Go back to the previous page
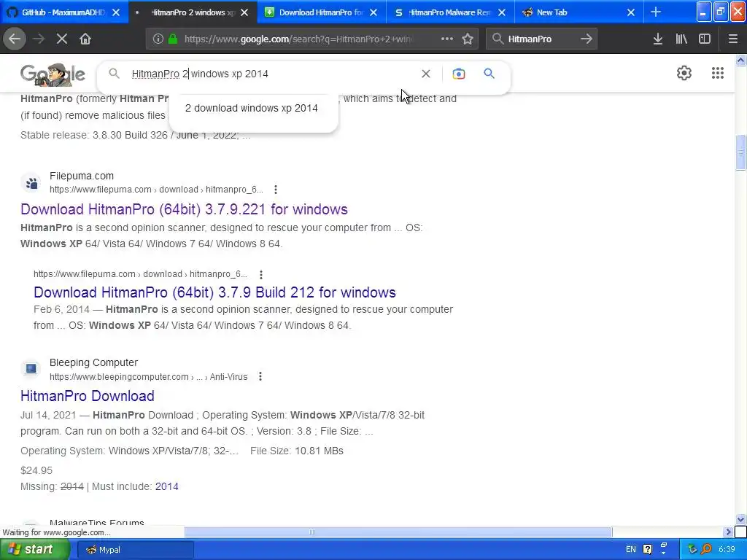747x560 pixels. [15, 39]
